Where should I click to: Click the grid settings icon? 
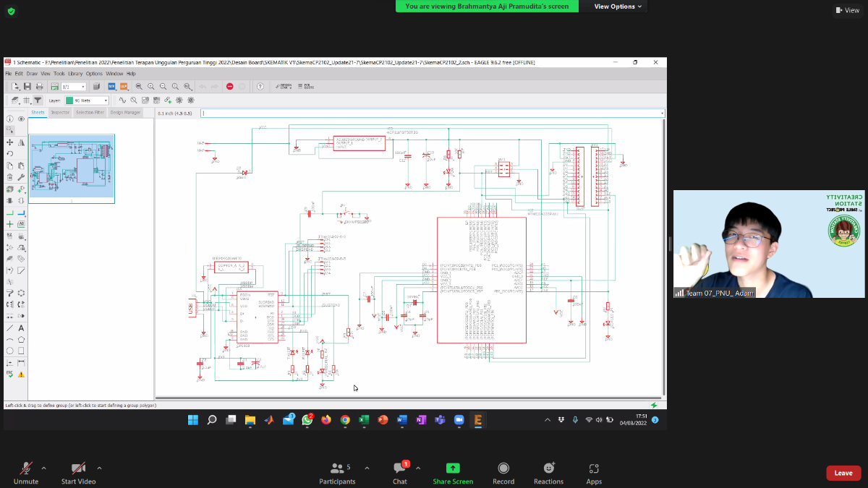(x=26, y=100)
